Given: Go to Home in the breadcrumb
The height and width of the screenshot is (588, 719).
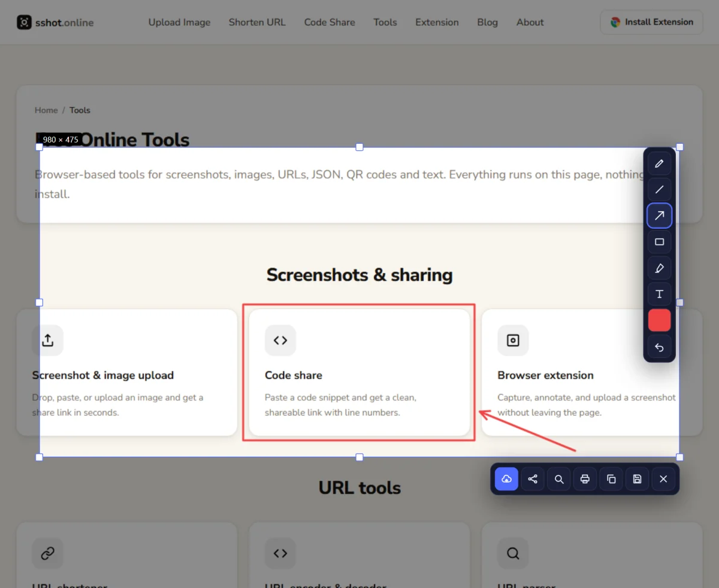Looking at the screenshot, I should pyautogui.click(x=46, y=110).
